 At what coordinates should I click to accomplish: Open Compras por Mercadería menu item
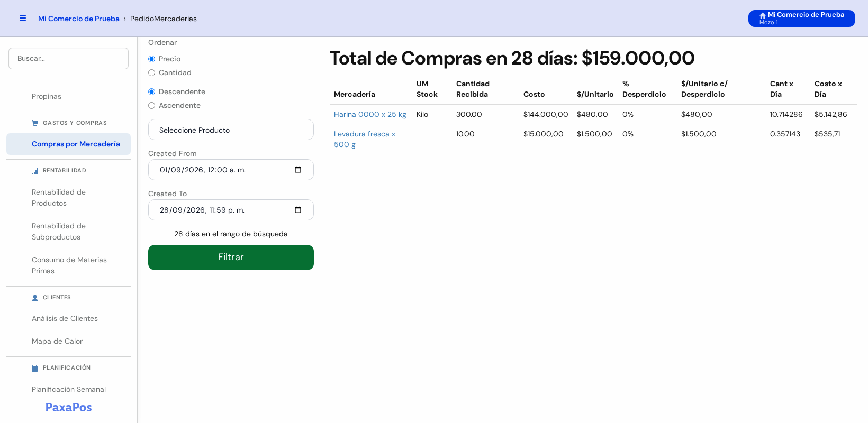point(68,144)
